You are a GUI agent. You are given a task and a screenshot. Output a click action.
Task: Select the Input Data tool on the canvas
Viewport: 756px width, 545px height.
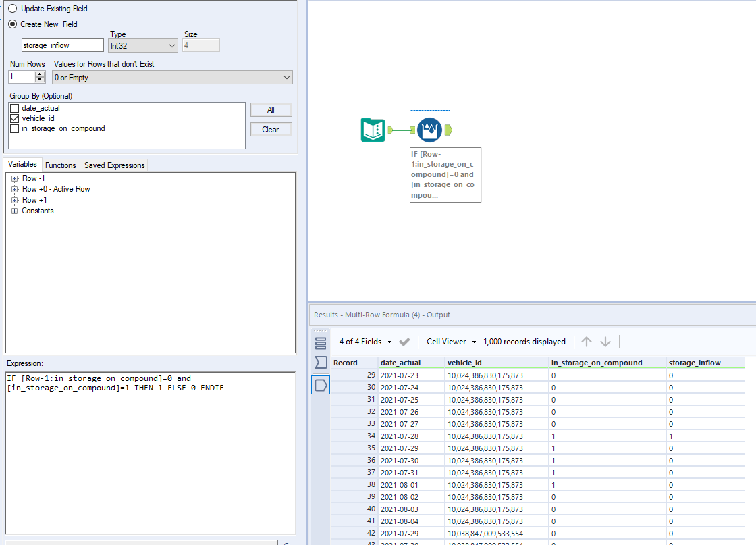click(x=373, y=130)
